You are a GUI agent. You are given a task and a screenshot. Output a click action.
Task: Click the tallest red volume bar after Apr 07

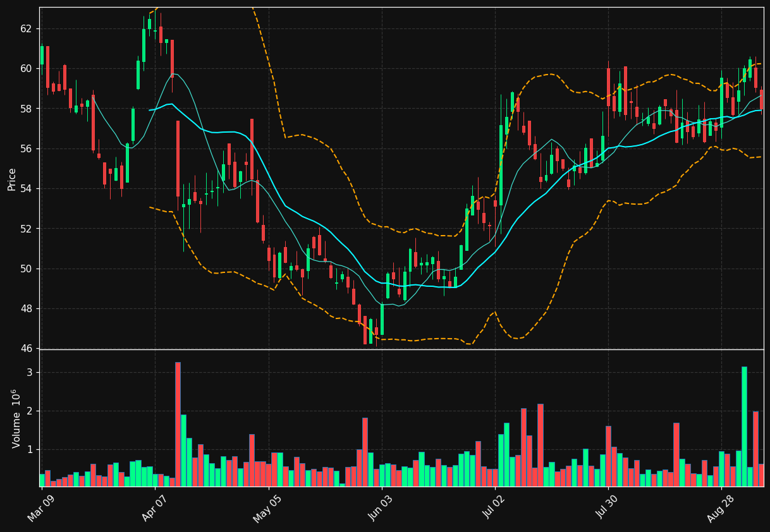point(178,424)
